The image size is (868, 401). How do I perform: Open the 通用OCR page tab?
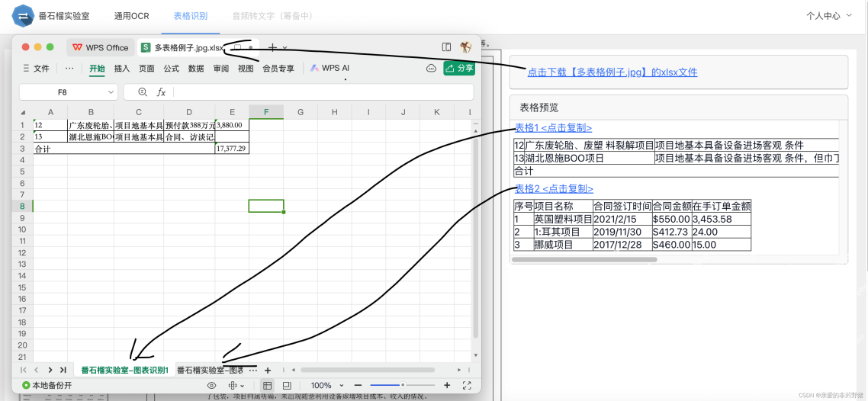(132, 16)
